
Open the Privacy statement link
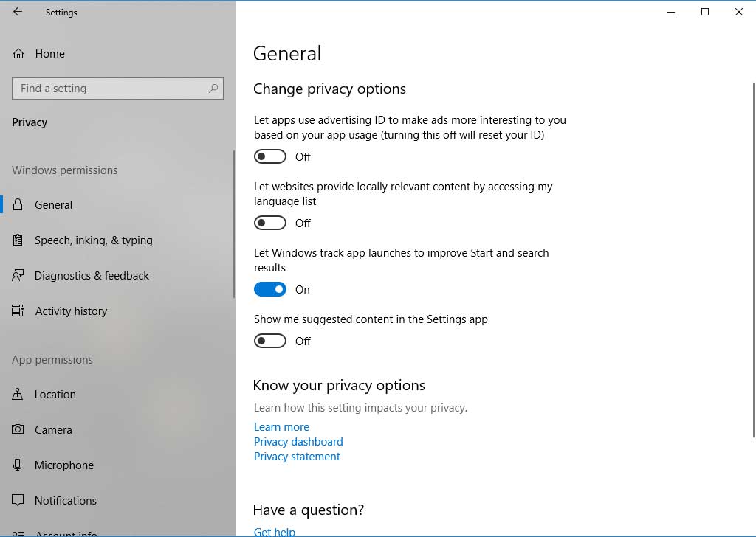point(297,456)
